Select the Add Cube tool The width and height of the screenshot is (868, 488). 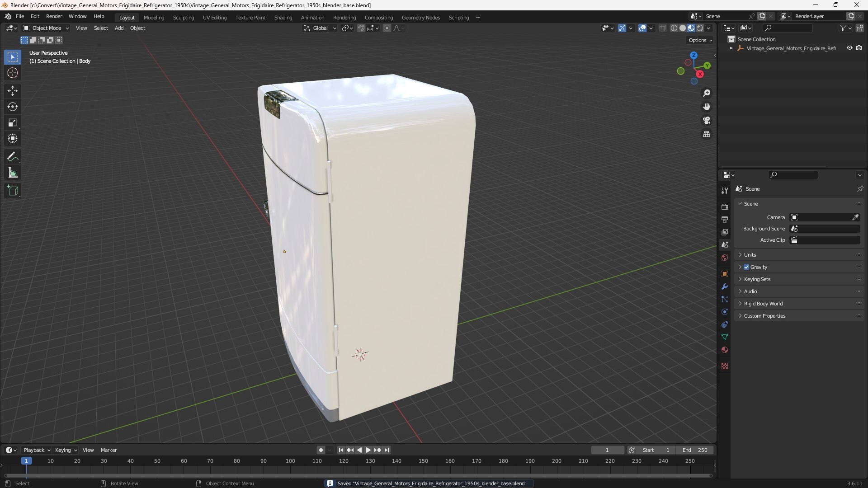tap(13, 191)
